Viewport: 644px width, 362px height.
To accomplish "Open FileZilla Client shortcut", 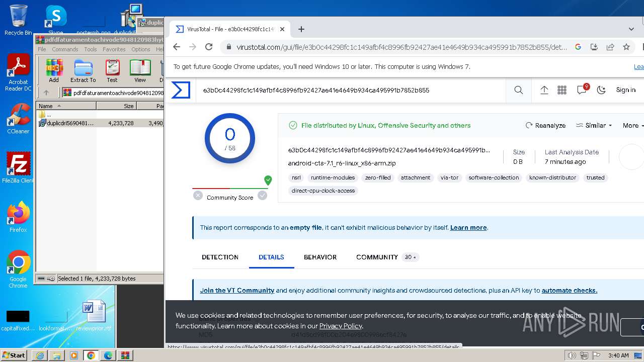I will click(18, 168).
